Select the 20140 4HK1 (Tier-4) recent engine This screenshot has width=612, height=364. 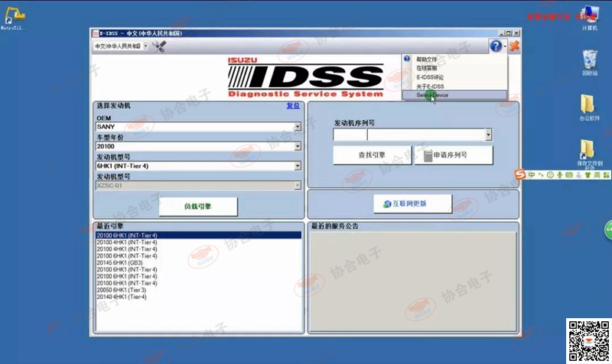point(199,297)
